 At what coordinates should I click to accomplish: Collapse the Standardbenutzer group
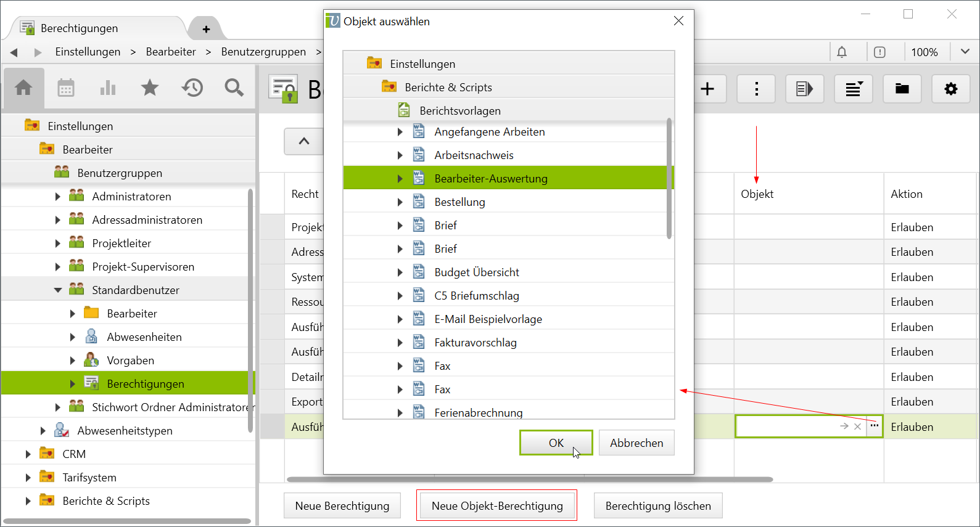tap(58, 290)
